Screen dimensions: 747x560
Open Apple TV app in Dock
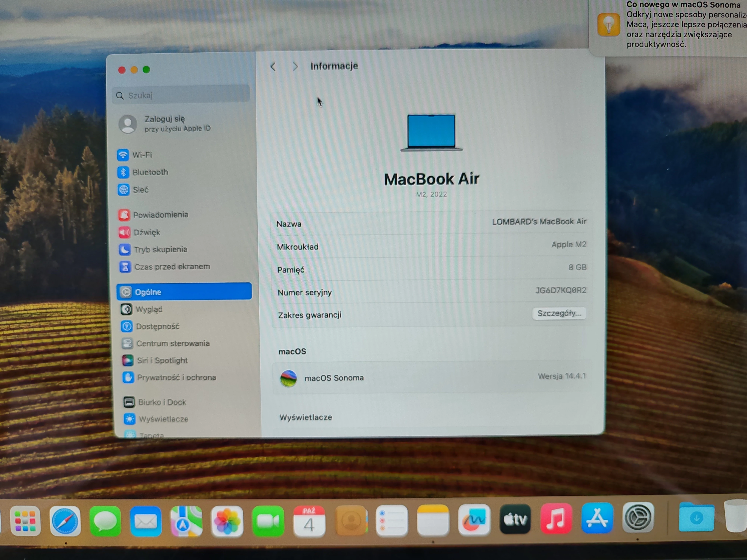pos(515,519)
